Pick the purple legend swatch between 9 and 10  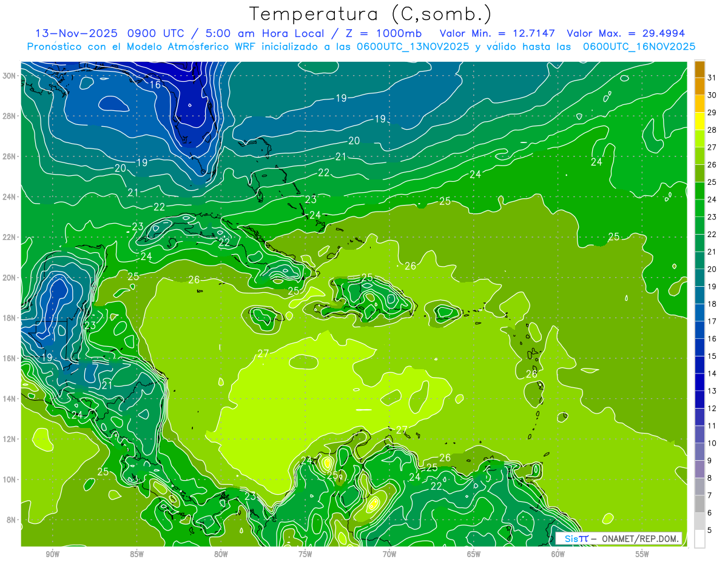point(699,452)
